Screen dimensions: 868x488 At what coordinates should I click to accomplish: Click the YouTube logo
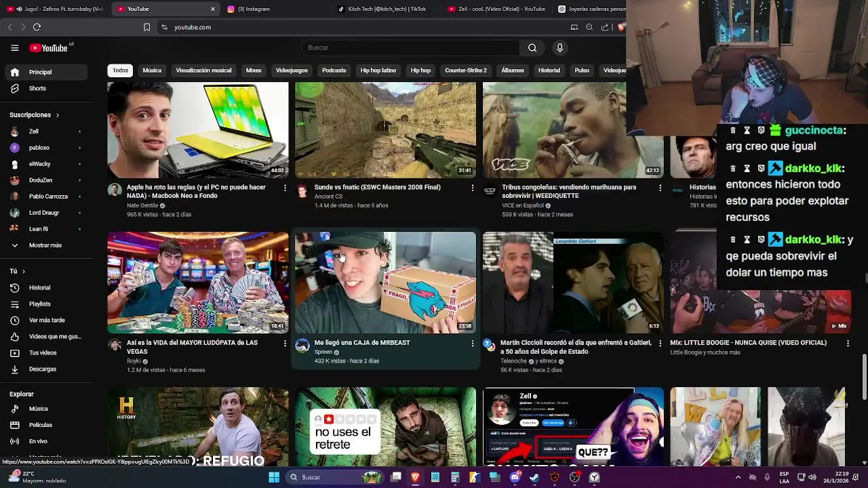click(48, 47)
